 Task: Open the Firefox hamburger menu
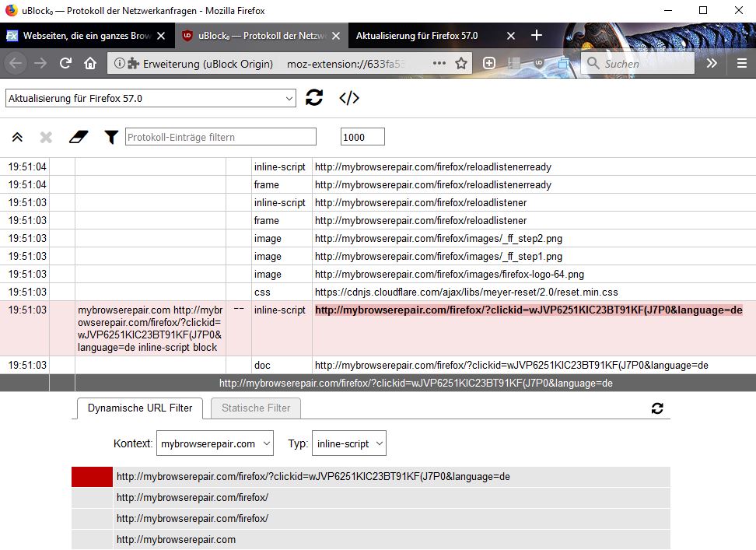742,63
